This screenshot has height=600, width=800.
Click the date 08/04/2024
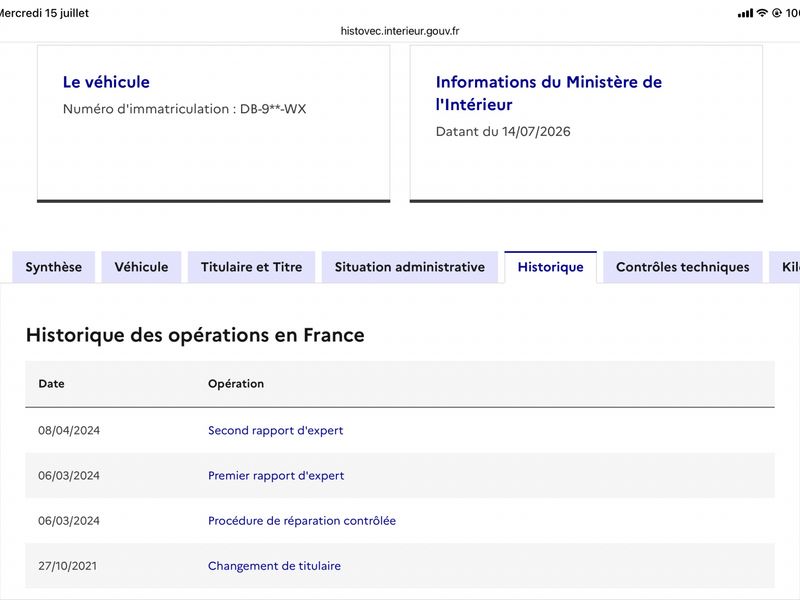point(69,430)
